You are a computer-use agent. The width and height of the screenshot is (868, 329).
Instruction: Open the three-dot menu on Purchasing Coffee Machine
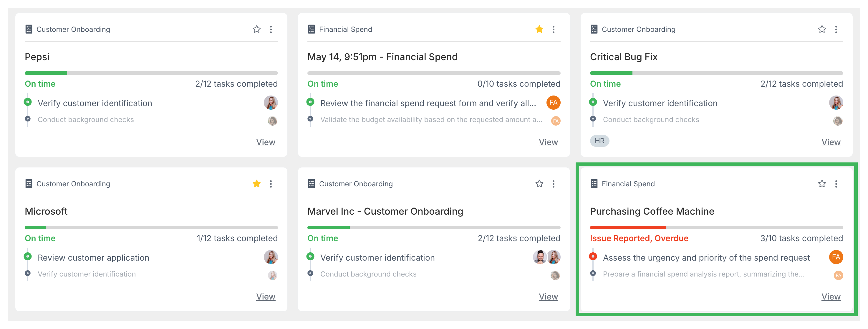point(836,184)
